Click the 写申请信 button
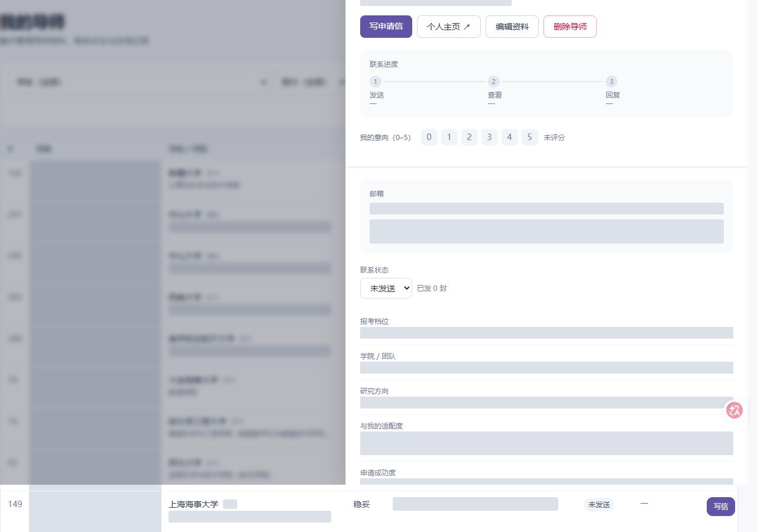This screenshot has width=757, height=532. (386, 27)
